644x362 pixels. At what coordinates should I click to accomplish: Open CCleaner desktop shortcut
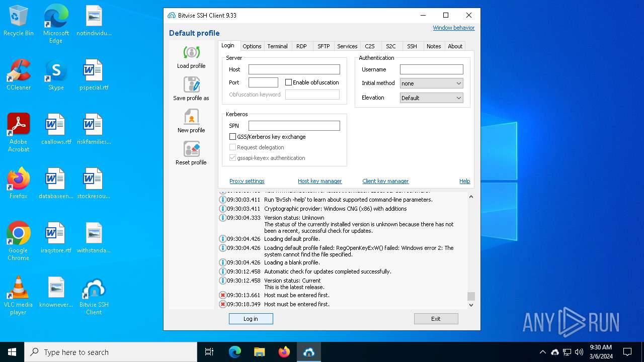pos(19,74)
